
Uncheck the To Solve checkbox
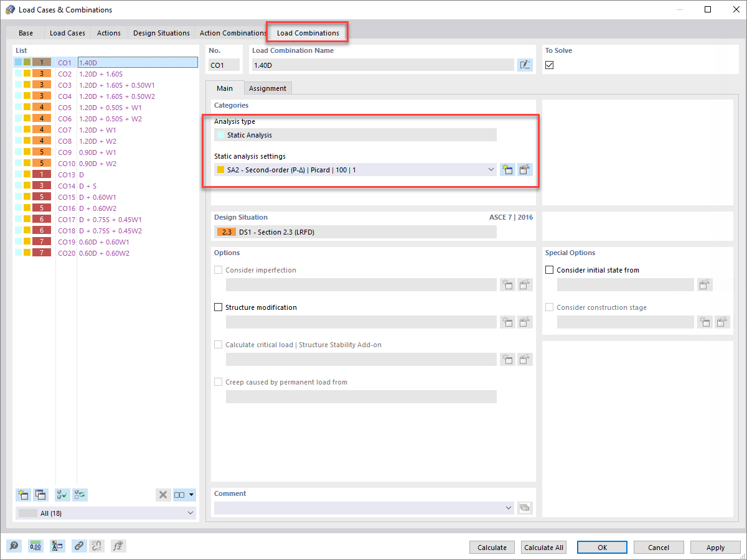click(549, 65)
